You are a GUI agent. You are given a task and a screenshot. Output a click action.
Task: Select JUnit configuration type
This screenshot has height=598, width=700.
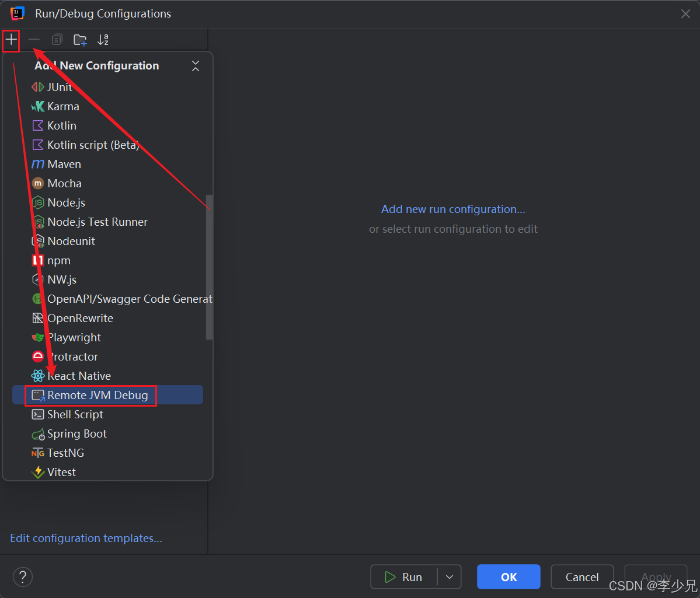(x=107, y=87)
